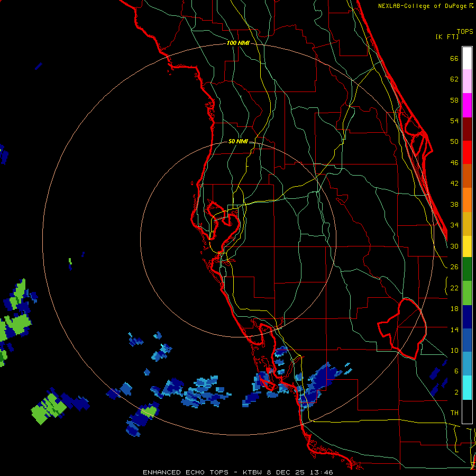Click the legend value 10
Image resolution: width=476 pixels, height=476 pixels.
454,350
